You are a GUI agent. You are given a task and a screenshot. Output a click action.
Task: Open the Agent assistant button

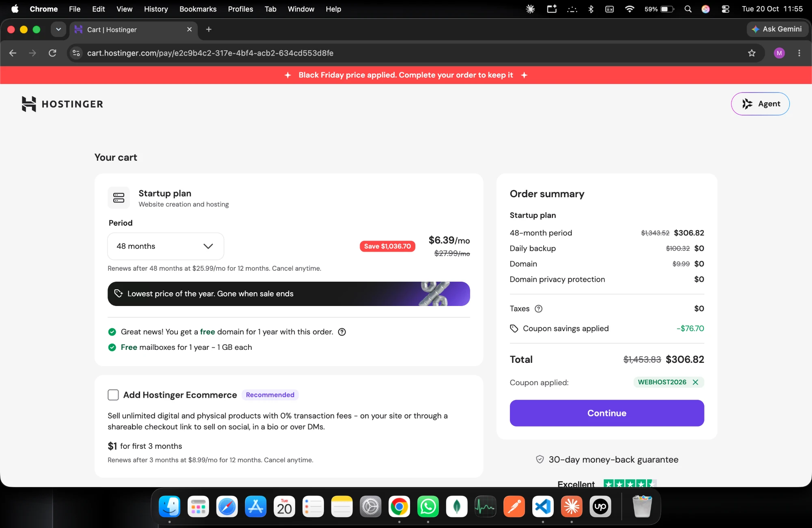point(760,104)
